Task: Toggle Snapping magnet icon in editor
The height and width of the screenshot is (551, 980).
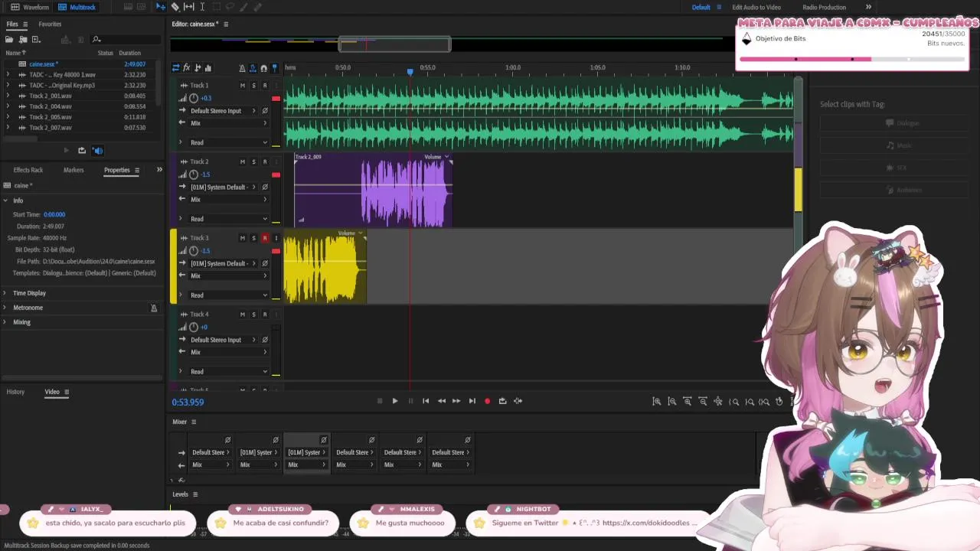Action: 264,68
